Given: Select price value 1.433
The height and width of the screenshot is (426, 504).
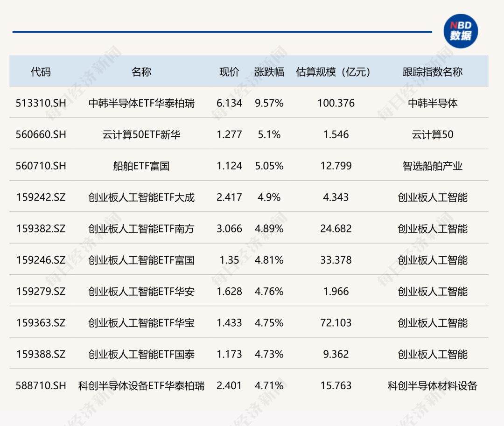Looking at the screenshot, I should click(229, 322).
